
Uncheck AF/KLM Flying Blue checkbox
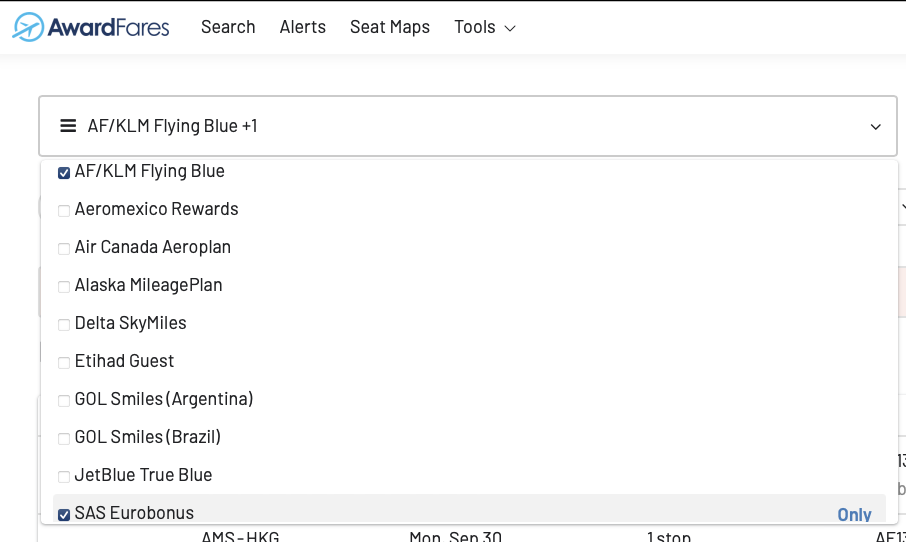[64, 173]
